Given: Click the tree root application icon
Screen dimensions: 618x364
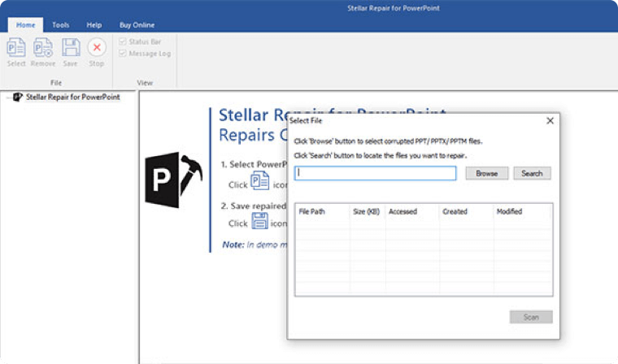Looking at the screenshot, I should 18,97.
